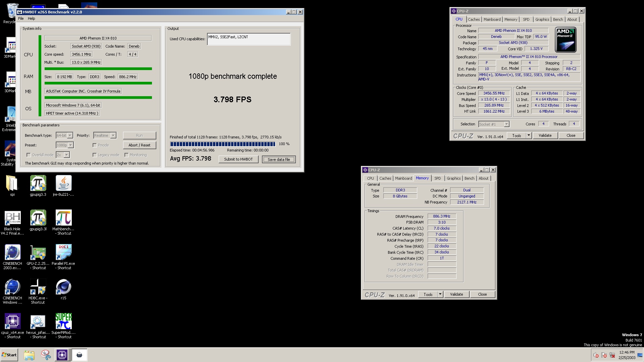The image size is (644, 362).
Task: Expand Tools dropdown arrow in Memory CPU-Z
Action: 440,294
